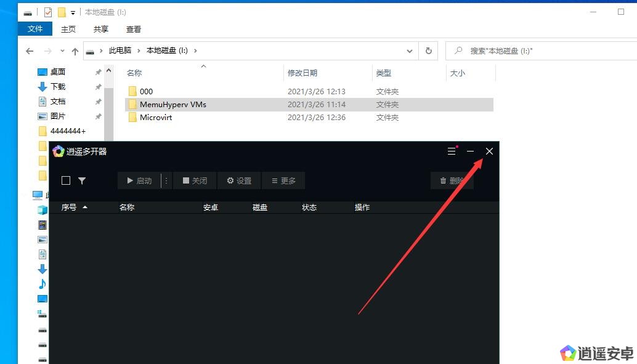Image resolution: width=637 pixels, height=364 pixels.
Task: Open the dropdown next to the 启动 button
Action: pos(166,180)
